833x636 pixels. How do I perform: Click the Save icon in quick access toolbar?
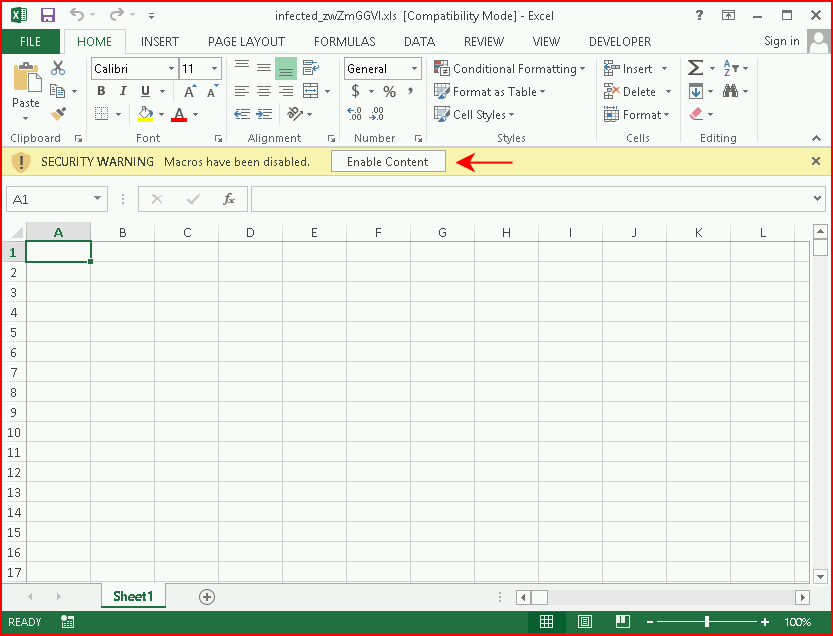pos(48,15)
